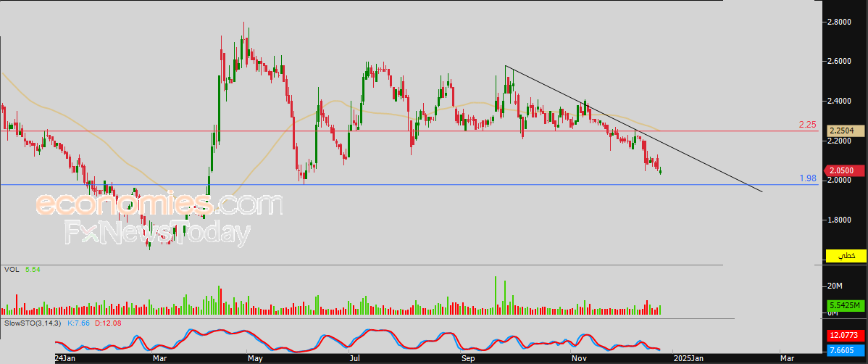
Task: Click the 2.4000 price axis label
Action: point(839,102)
